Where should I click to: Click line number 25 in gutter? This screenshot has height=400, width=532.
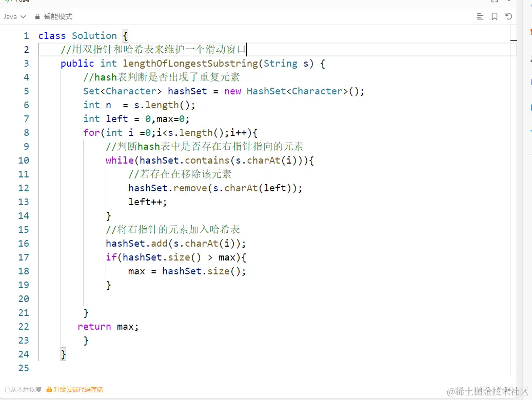click(x=24, y=368)
